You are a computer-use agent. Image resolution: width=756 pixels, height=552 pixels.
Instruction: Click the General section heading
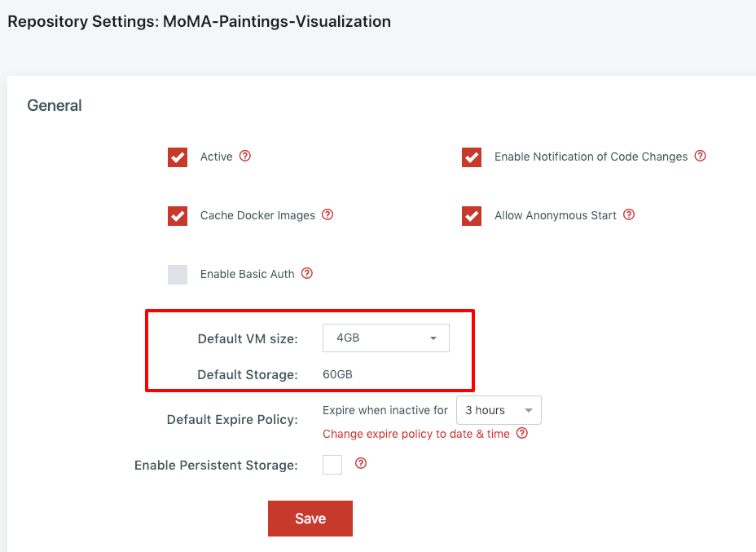55,105
